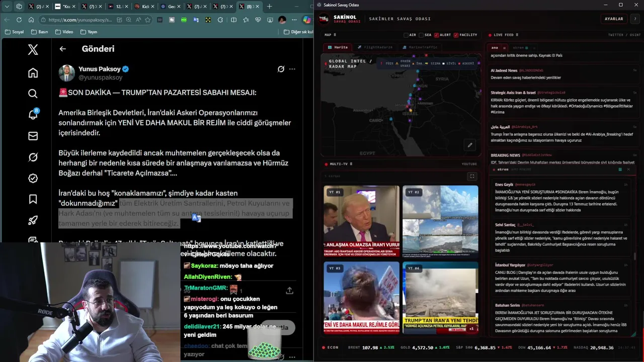This screenshot has width=644, height=362.
Task: Switch to the Kick browser tab
Action: point(145,7)
